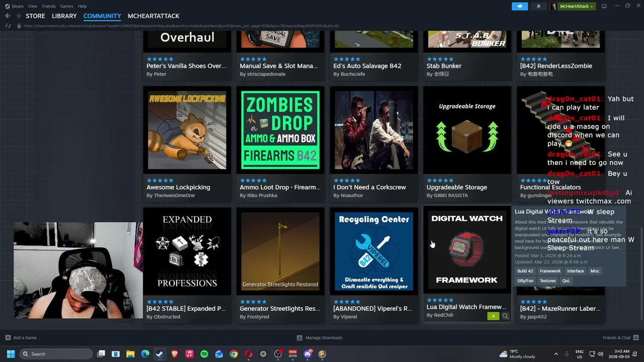Open Apple Music from taskbar
This screenshot has width=644, height=362.
pos(189,354)
